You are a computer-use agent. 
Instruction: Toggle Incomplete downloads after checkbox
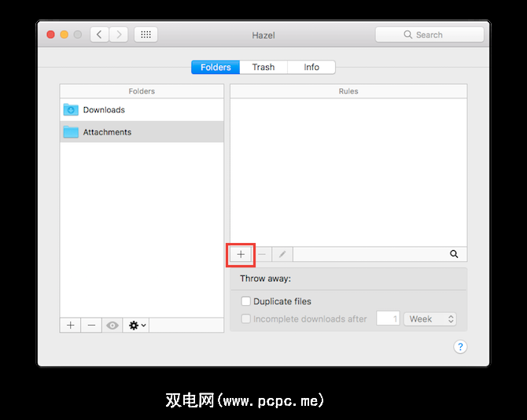(x=245, y=319)
